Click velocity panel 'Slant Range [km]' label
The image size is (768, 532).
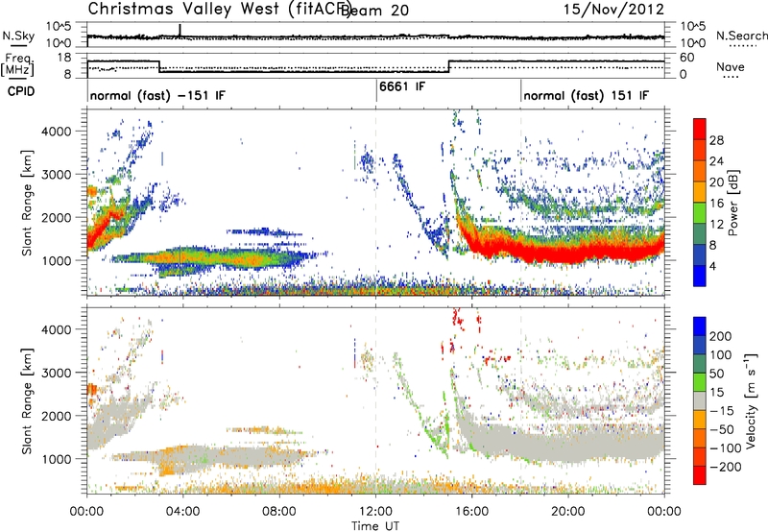coord(27,400)
